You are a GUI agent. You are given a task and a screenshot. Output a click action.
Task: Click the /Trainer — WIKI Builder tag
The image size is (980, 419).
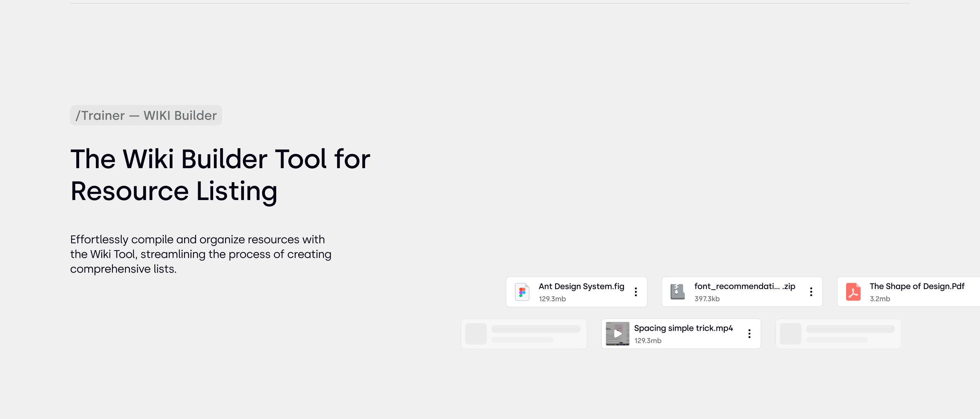146,115
